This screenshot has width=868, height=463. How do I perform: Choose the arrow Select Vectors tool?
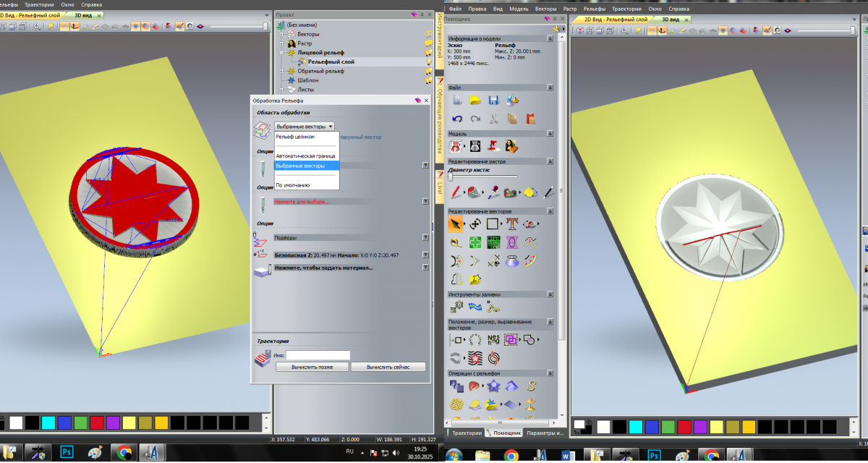456,224
